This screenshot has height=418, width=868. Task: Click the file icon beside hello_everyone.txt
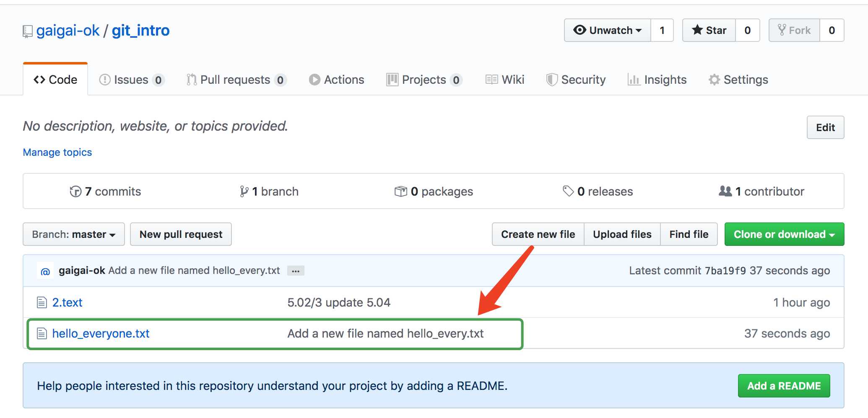coord(42,333)
